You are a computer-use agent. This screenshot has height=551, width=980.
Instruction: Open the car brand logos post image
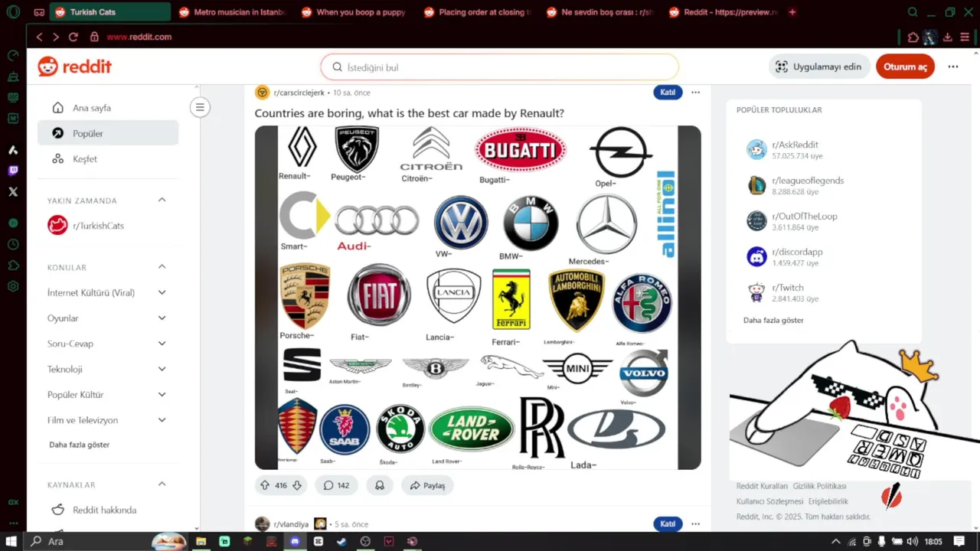tap(478, 298)
